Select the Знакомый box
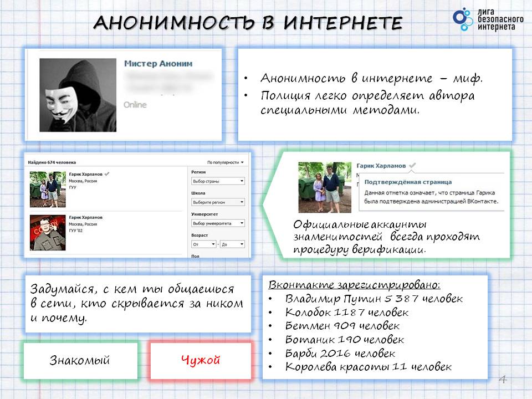Image resolution: width=532 pixels, height=399 pixels. click(81, 360)
